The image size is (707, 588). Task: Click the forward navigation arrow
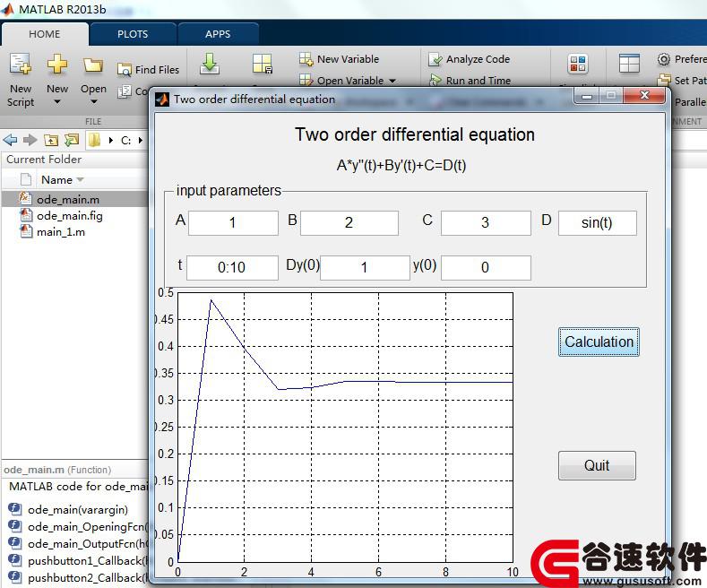click(30, 140)
